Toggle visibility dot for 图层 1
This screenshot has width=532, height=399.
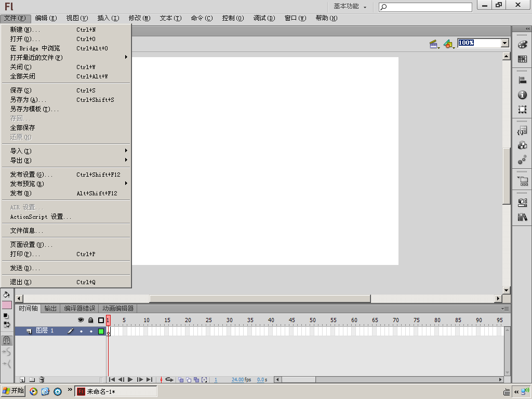[x=81, y=331]
